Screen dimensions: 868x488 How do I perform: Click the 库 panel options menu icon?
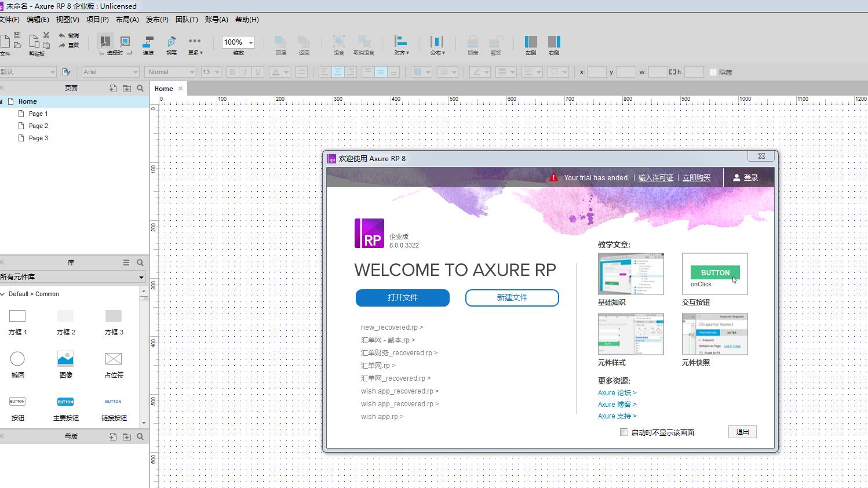(x=126, y=263)
